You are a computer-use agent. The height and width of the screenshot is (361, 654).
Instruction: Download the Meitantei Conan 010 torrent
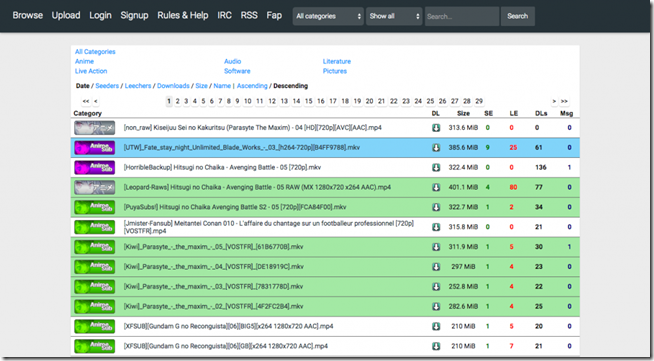pyautogui.click(x=436, y=227)
